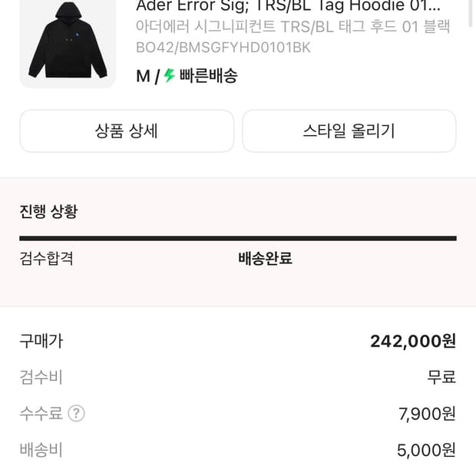Tap the 242,000원 purchase price
This screenshot has height=476, width=476.
click(413, 341)
